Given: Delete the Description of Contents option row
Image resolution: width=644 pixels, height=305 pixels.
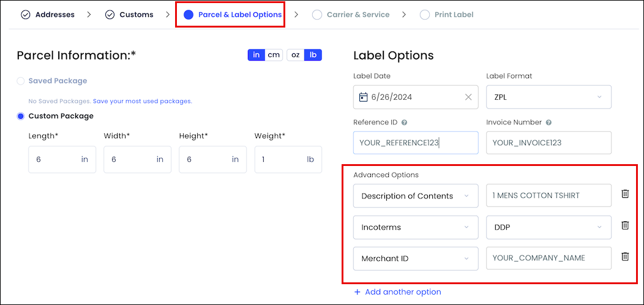Looking at the screenshot, I should click(x=624, y=194).
